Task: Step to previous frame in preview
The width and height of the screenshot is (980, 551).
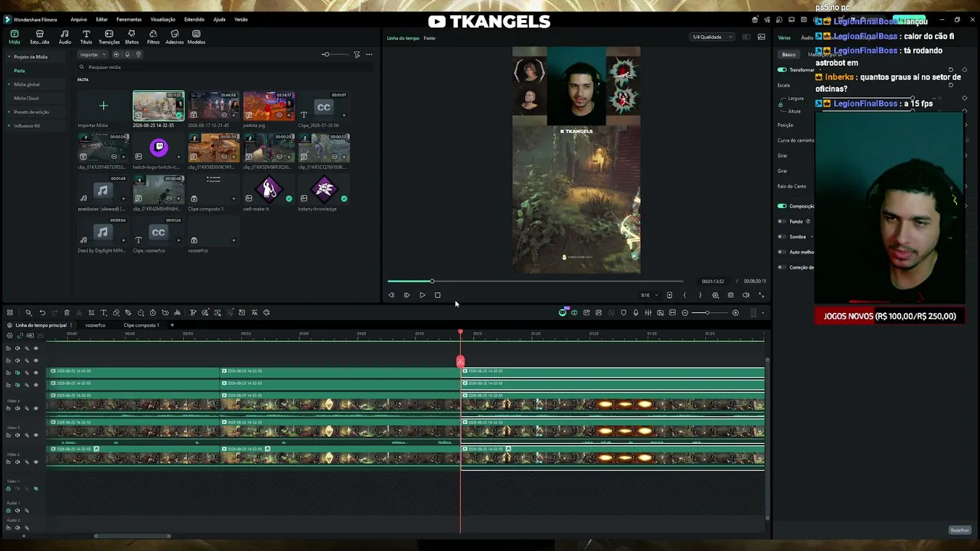Action: [391, 295]
